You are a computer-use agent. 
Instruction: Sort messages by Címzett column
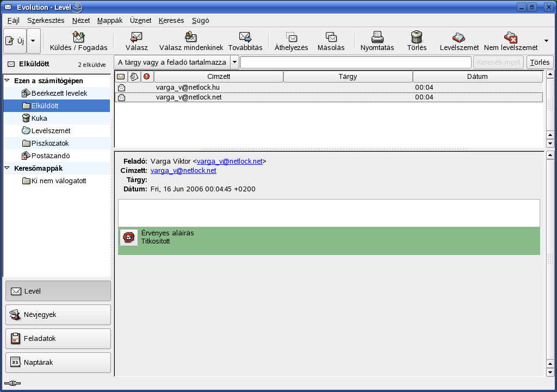[219, 77]
